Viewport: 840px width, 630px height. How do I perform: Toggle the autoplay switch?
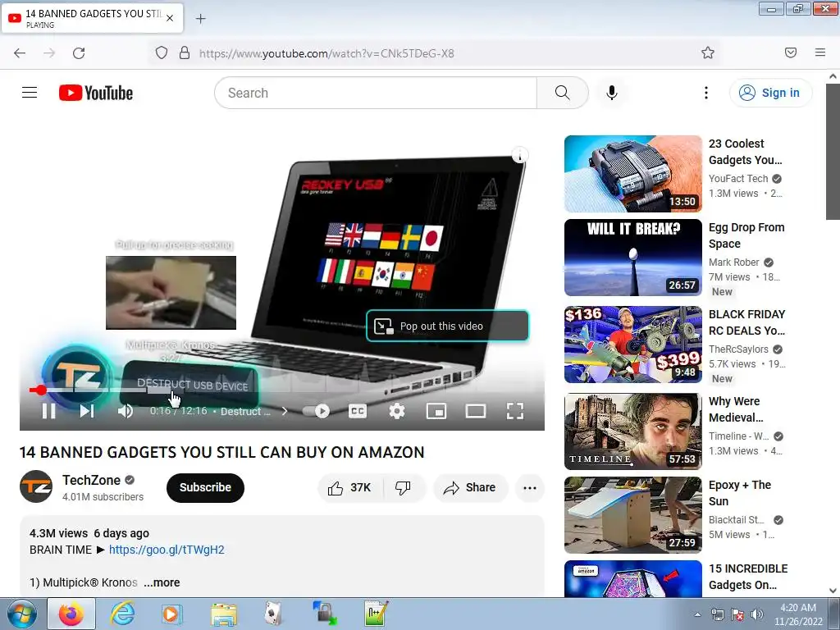[316, 411]
